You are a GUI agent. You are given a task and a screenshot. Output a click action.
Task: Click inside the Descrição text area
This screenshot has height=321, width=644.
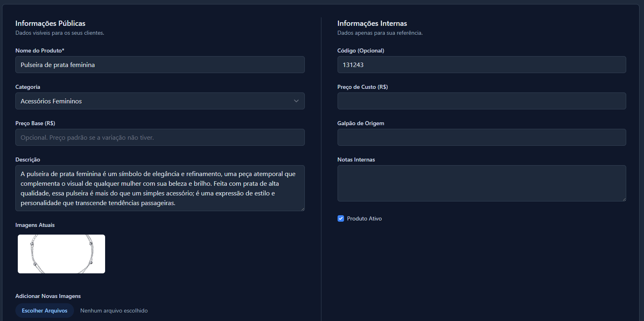click(x=160, y=188)
